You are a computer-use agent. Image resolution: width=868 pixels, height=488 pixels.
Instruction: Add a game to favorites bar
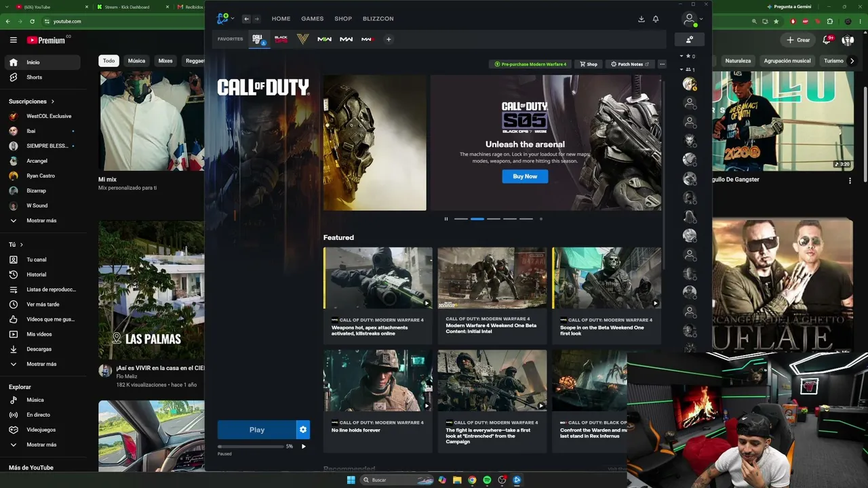click(x=389, y=39)
